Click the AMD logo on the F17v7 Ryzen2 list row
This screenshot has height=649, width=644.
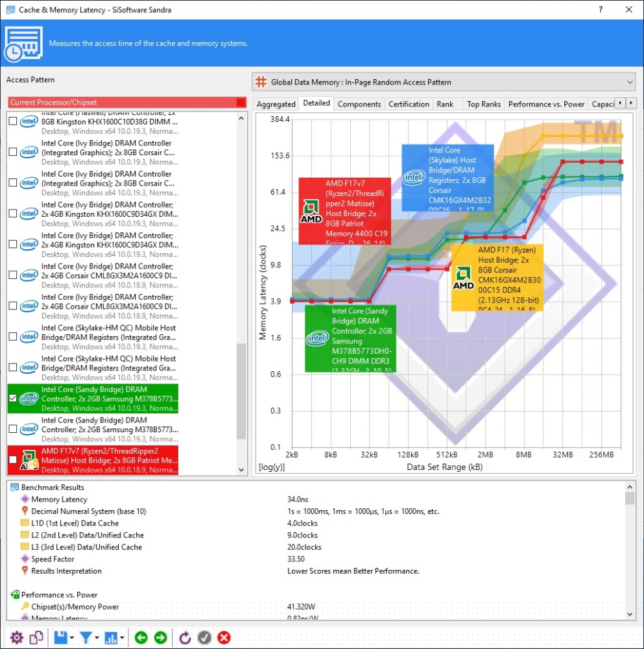point(29,460)
